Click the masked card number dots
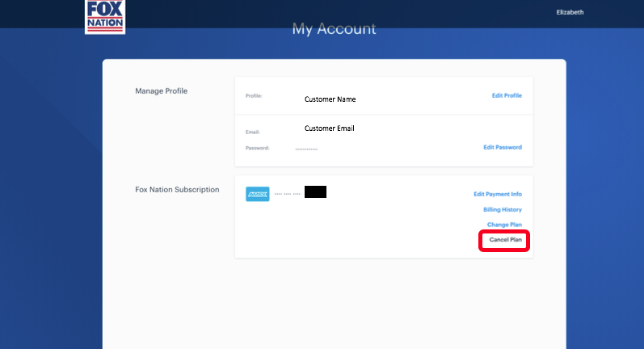Screen dimensions: 644x349 (287, 194)
